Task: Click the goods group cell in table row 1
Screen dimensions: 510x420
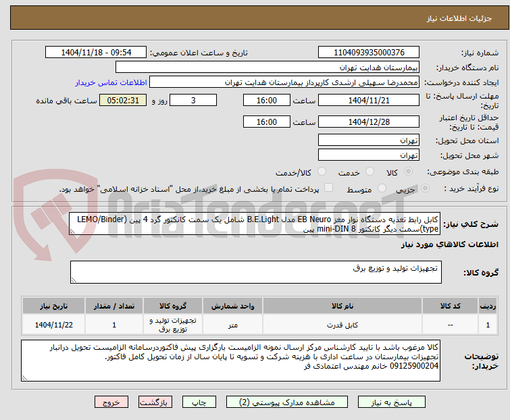Action: click(173, 325)
